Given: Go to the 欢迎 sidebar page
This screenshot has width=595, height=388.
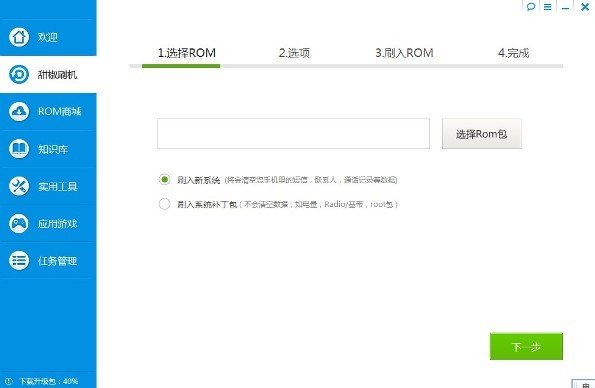Looking at the screenshot, I should point(48,37).
